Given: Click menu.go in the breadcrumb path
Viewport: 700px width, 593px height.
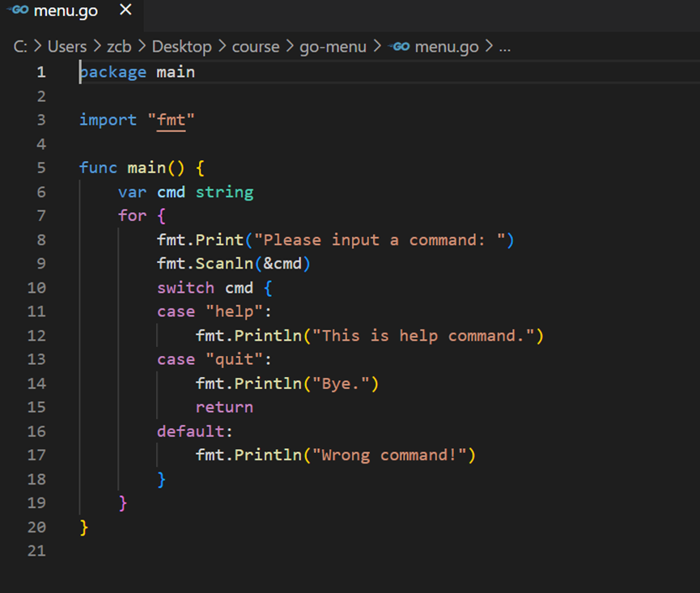Looking at the screenshot, I should tap(447, 47).
